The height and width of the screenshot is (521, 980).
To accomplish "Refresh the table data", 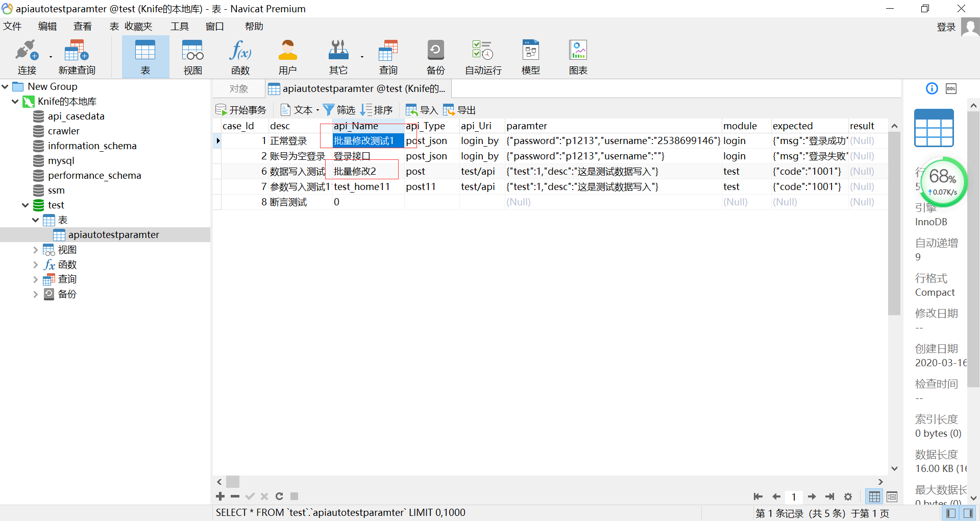I will point(279,496).
